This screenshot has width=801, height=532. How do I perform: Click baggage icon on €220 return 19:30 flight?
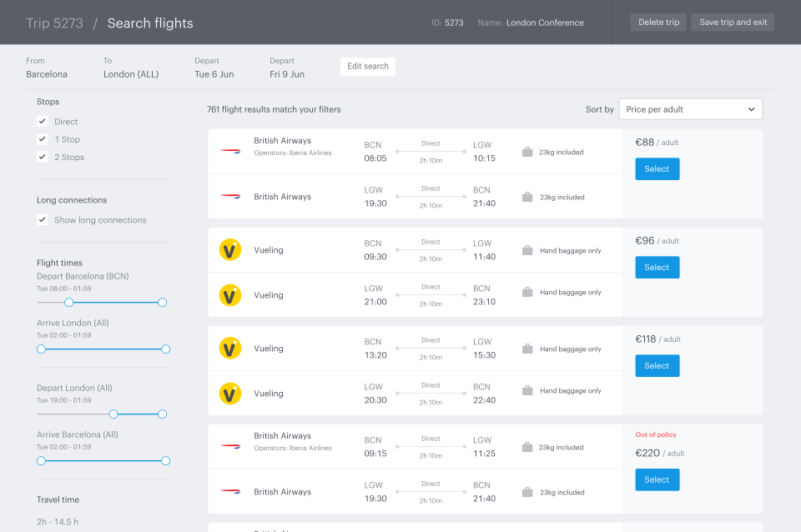[x=527, y=492]
